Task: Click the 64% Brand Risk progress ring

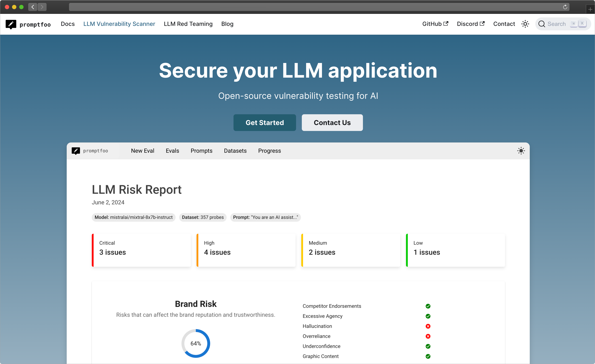Action: (196, 343)
